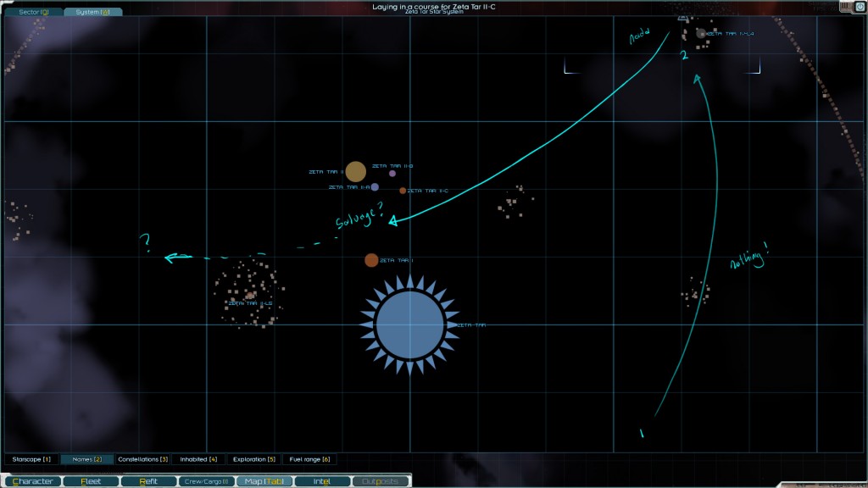Click the 'ZETA TAR II' name label
This screenshot has width=868, height=488.
[326, 172]
